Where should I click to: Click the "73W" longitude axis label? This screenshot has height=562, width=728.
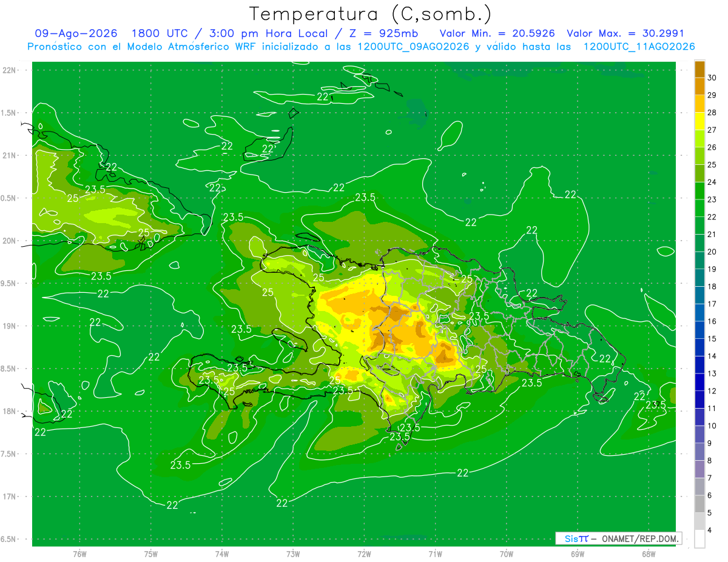293,554
